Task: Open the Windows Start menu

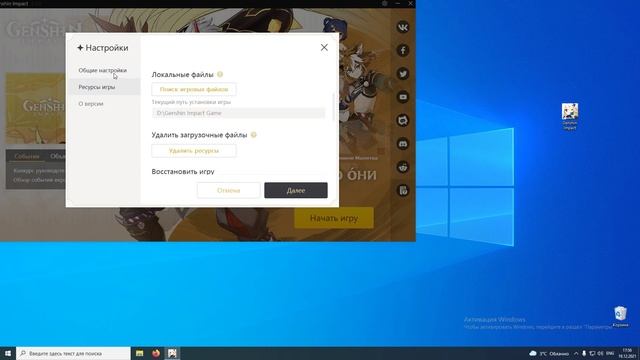Action: tap(8, 353)
